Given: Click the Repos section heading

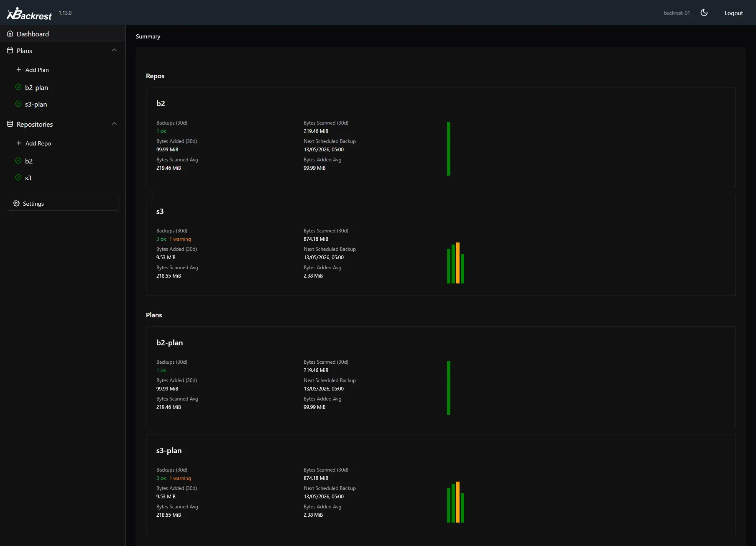Looking at the screenshot, I should click(155, 76).
